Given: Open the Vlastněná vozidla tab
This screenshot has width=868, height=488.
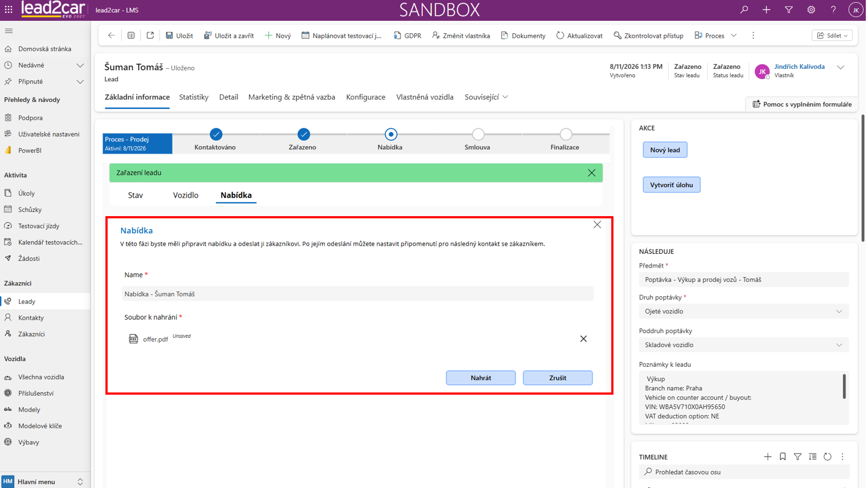Looking at the screenshot, I should pos(425,97).
